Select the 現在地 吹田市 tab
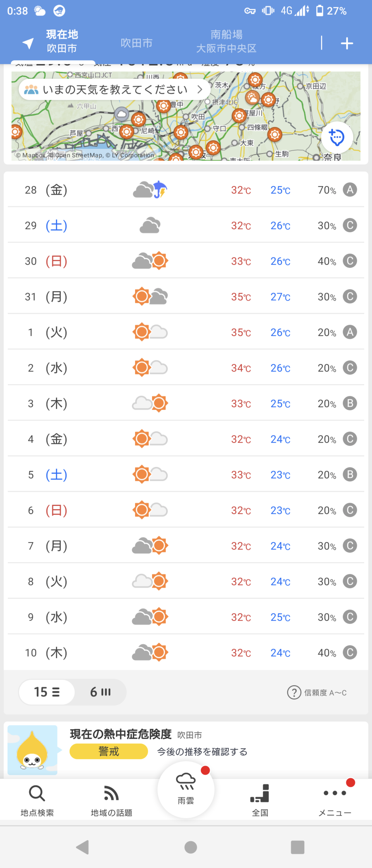This screenshot has width=372, height=868. click(62, 41)
